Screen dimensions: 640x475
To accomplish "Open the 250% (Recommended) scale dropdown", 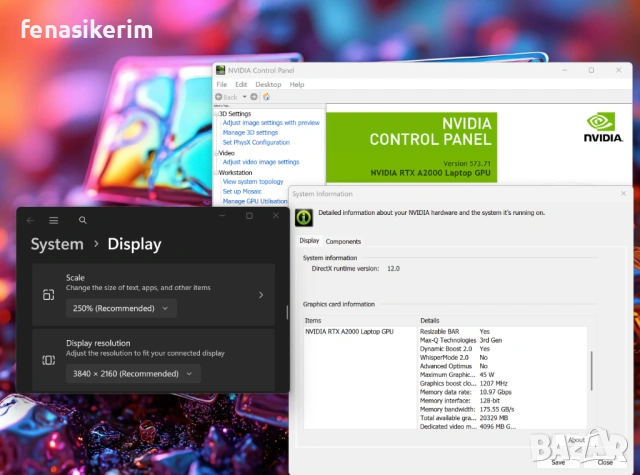I will [121, 308].
